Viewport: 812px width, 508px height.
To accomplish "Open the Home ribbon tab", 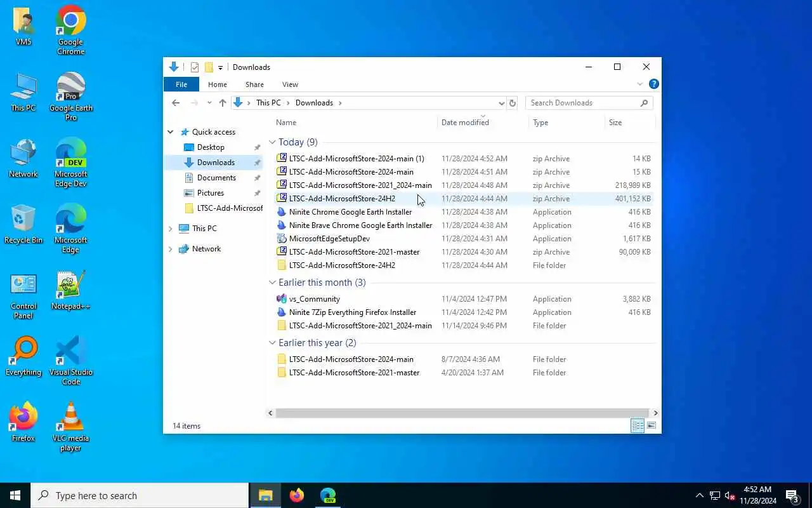I will tap(218, 84).
